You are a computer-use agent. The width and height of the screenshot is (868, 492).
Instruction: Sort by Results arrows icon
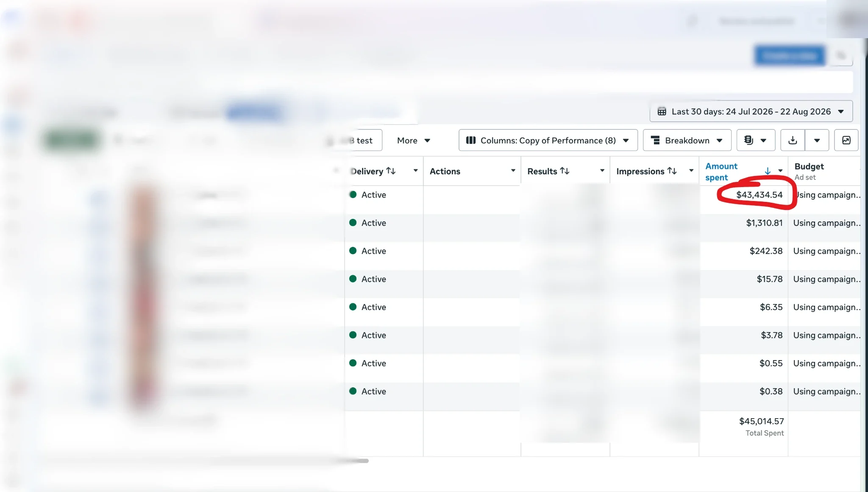tap(565, 171)
